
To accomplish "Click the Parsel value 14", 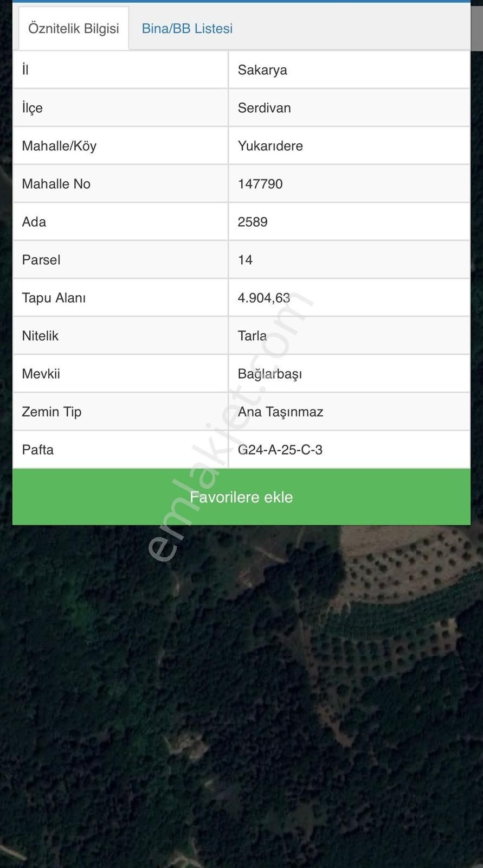I will (x=245, y=259).
